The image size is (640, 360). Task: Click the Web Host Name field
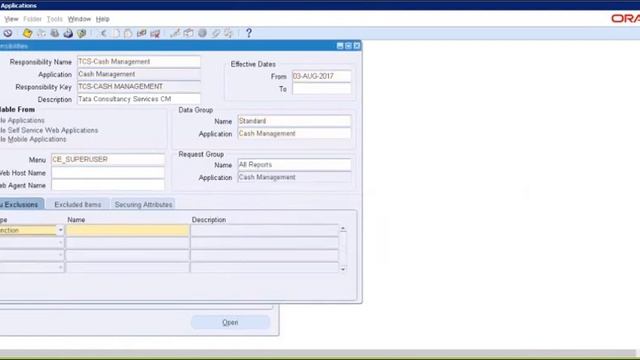108,173
